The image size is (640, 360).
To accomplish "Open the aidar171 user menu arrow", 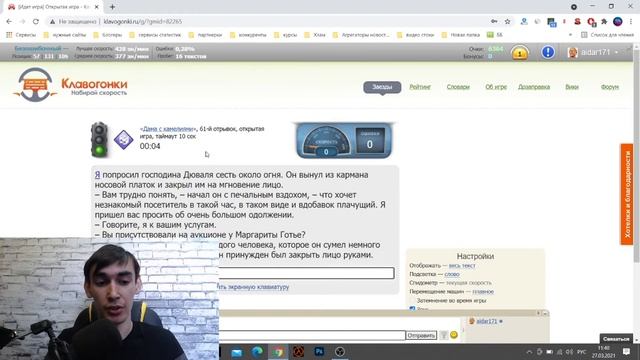I will tap(616, 52).
